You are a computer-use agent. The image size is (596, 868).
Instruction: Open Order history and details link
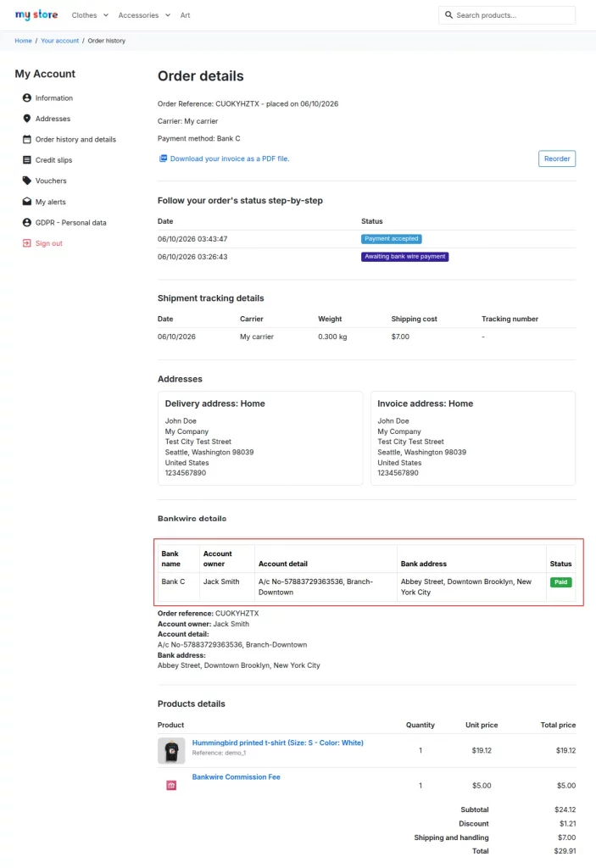tap(76, 140)
